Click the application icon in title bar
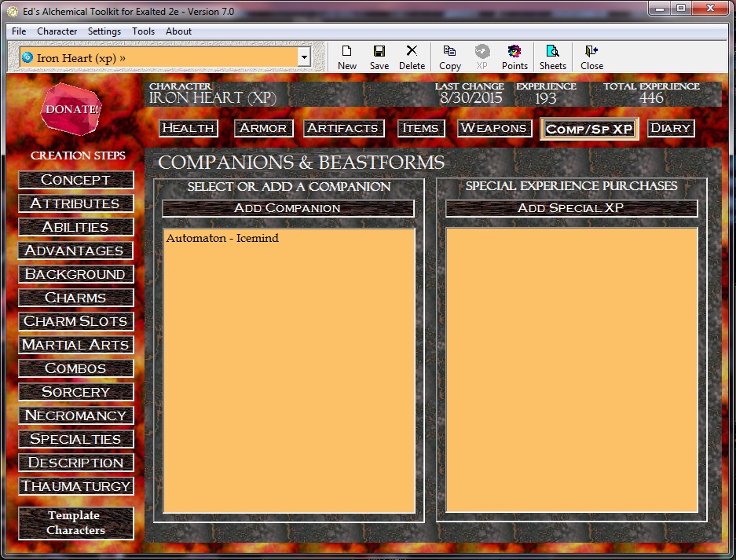This screenshot has height=560, width=736. [13, 11]
